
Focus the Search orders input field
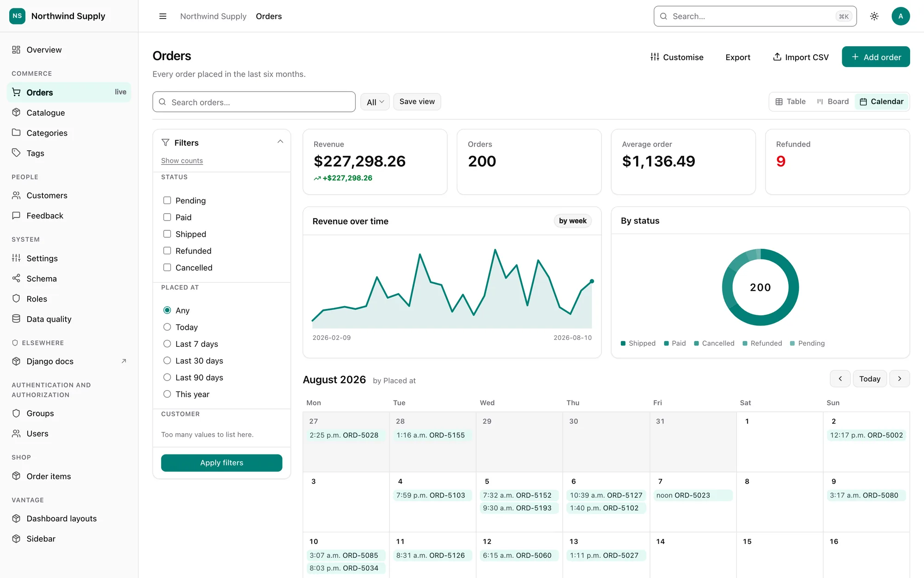(254, 102)
